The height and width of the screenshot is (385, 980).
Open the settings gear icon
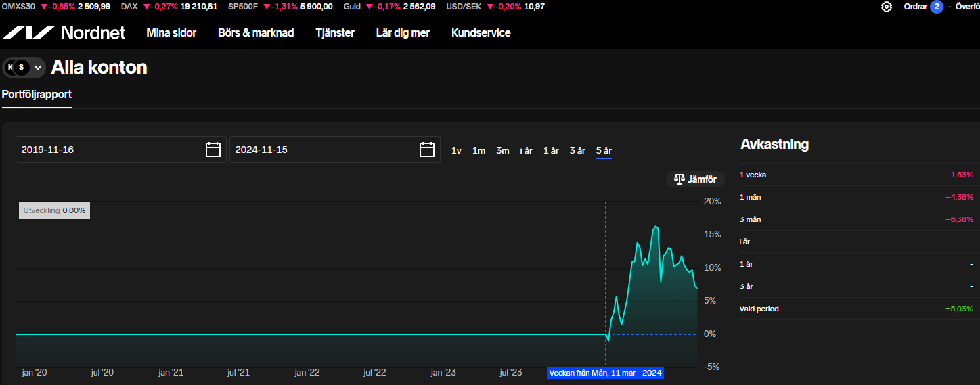point(887,7)
